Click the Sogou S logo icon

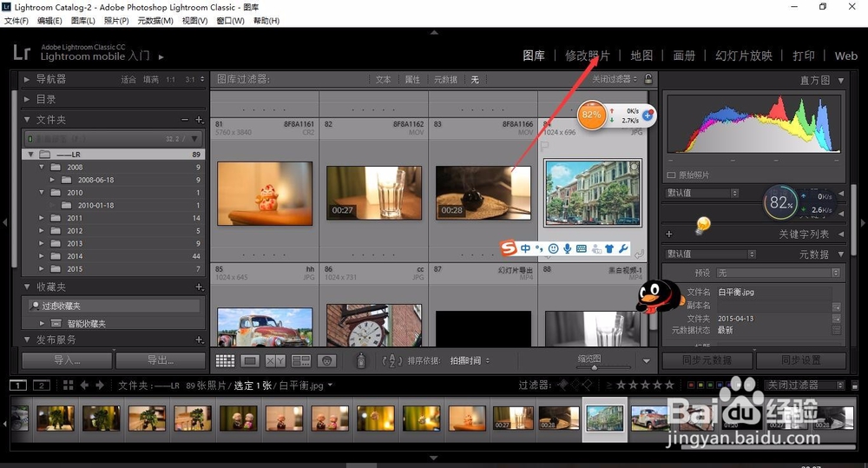508,247
